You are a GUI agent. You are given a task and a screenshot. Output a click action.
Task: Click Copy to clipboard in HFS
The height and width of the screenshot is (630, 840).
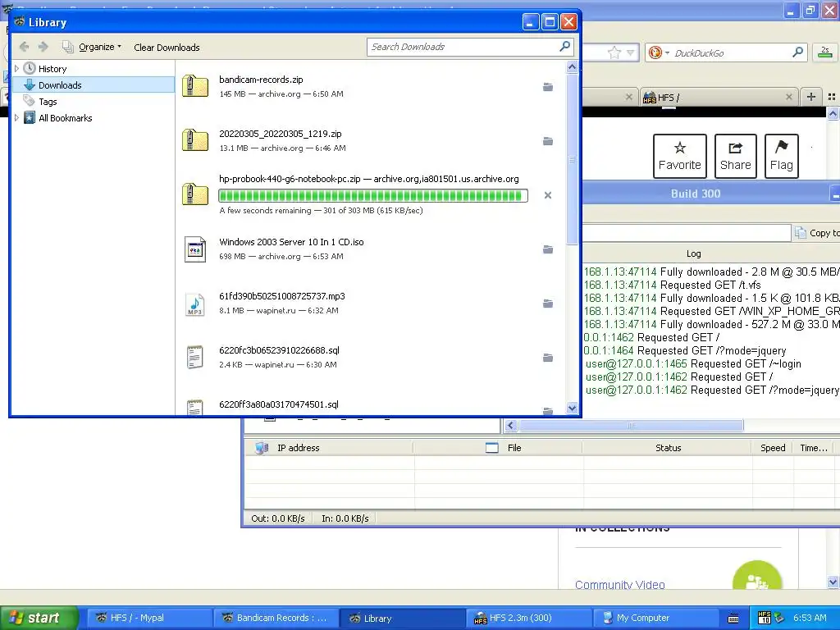(816, 233)
